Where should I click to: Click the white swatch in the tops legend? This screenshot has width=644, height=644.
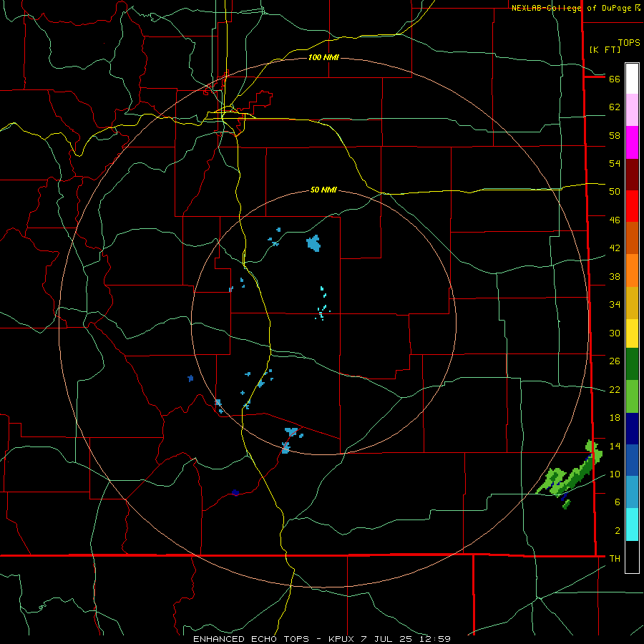(x=632, y=79)
